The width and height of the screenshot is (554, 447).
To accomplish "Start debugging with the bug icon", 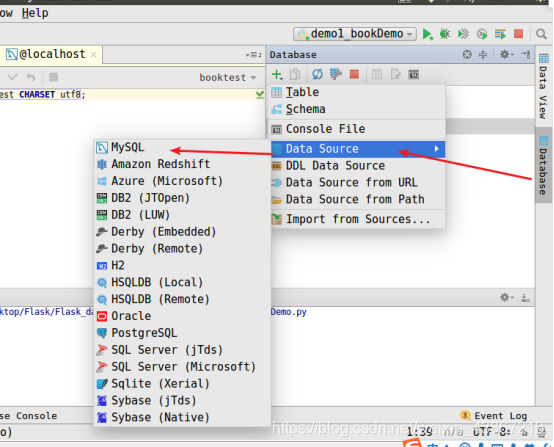I will 445,34.
